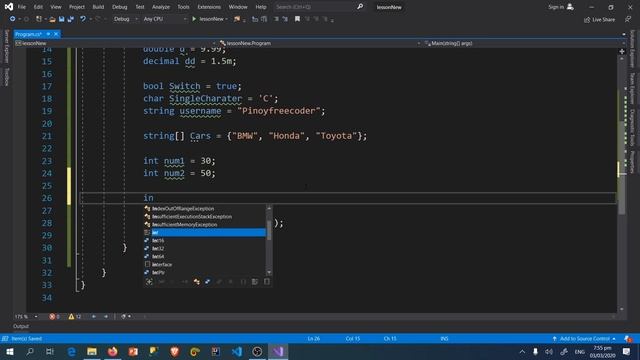Open the Project menu
This screenshot has height=360, width=640.
(77, 7)
